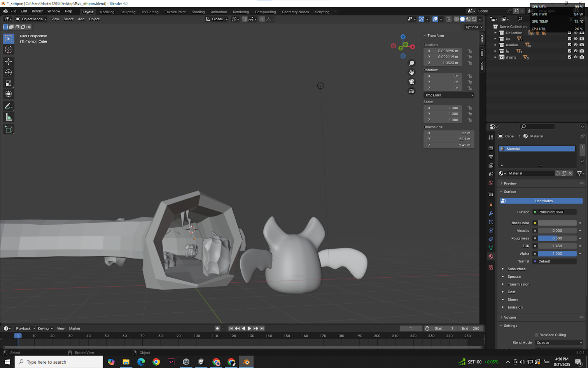Screen dimensions: 588x368
Task: Select the Measure tool
Action: [x=9, y=117]
